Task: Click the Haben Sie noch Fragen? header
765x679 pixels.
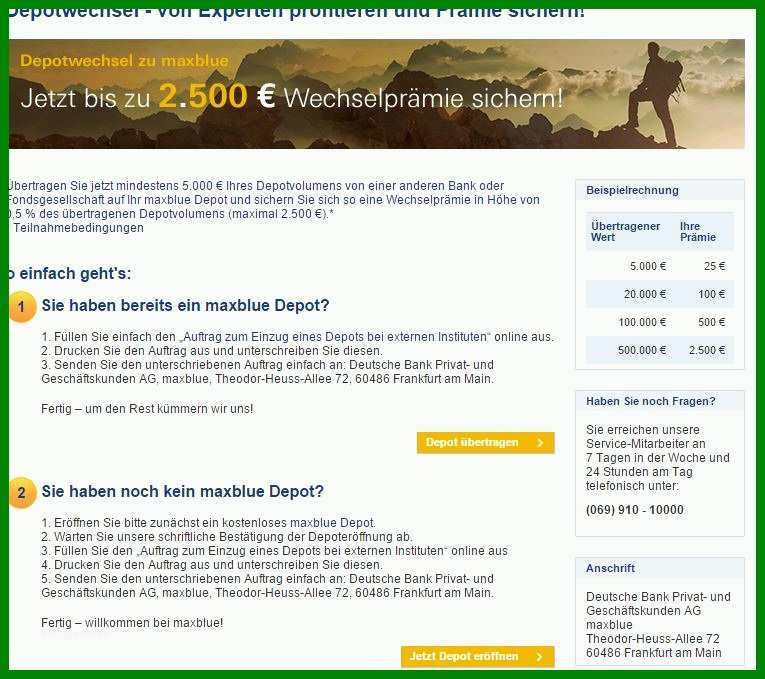Action: [x=660, y=401]
